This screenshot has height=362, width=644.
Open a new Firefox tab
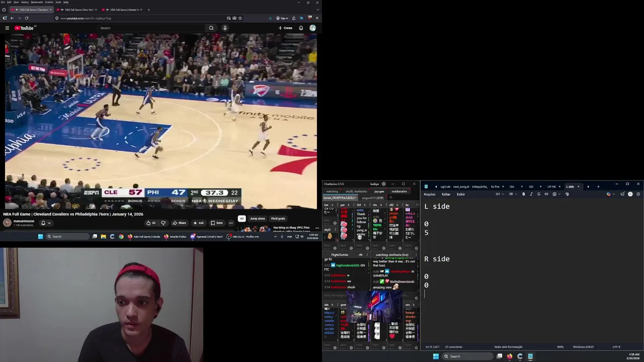(148, 10)
